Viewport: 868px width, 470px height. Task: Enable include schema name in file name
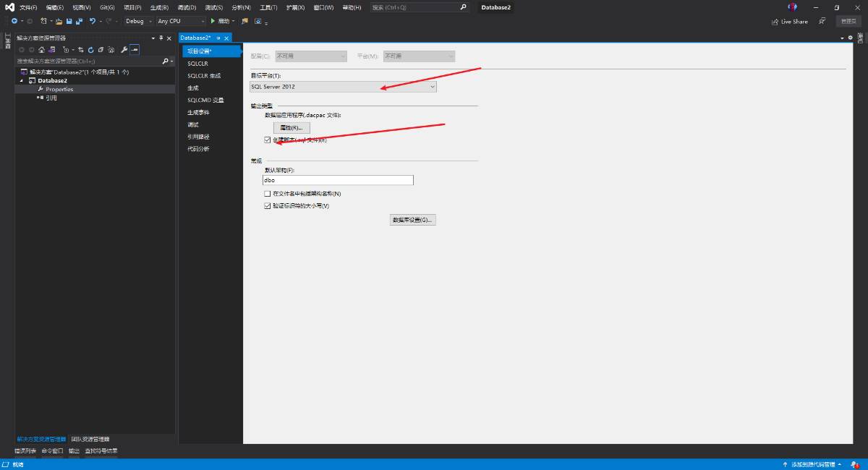coord(268,194)
